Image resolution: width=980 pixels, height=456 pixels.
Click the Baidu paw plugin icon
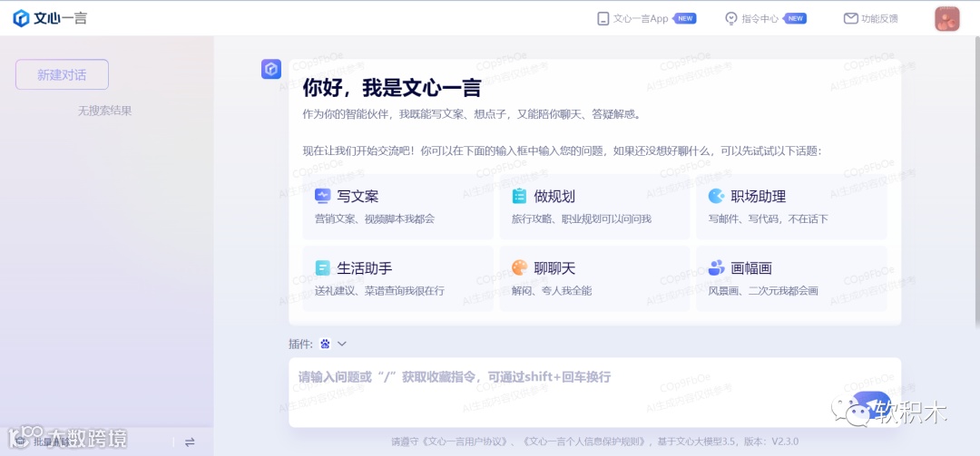(x=325, y=344)
